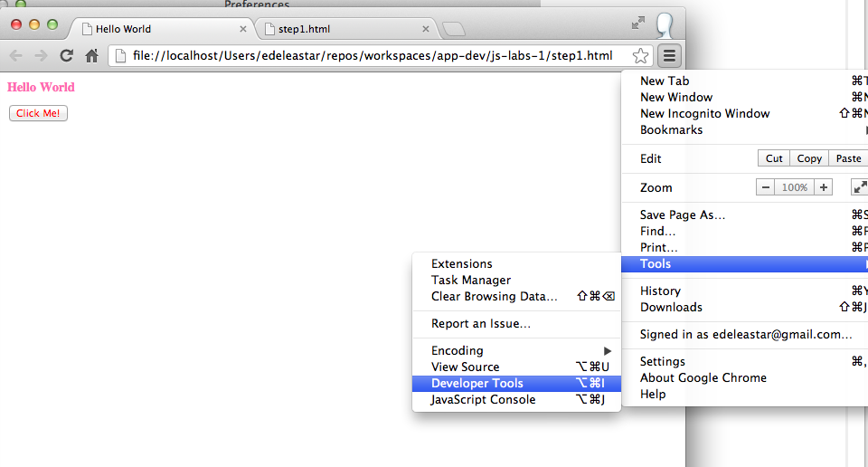The height and width of the screenshot is (467, 868).
Task: Click the back navigation arrow
Action: pyautogui.click(x=15, y=56)
